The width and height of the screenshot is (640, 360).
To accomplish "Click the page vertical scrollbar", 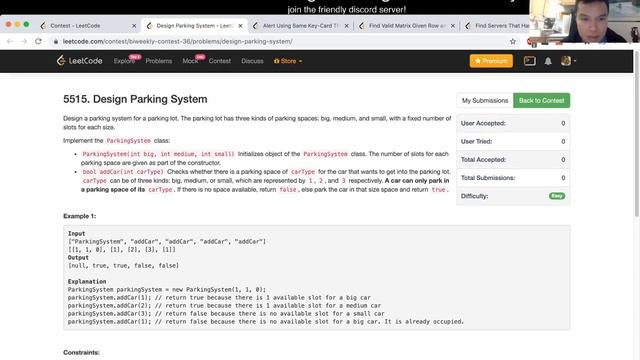I will pyautogui.click(x=636, y=135).
